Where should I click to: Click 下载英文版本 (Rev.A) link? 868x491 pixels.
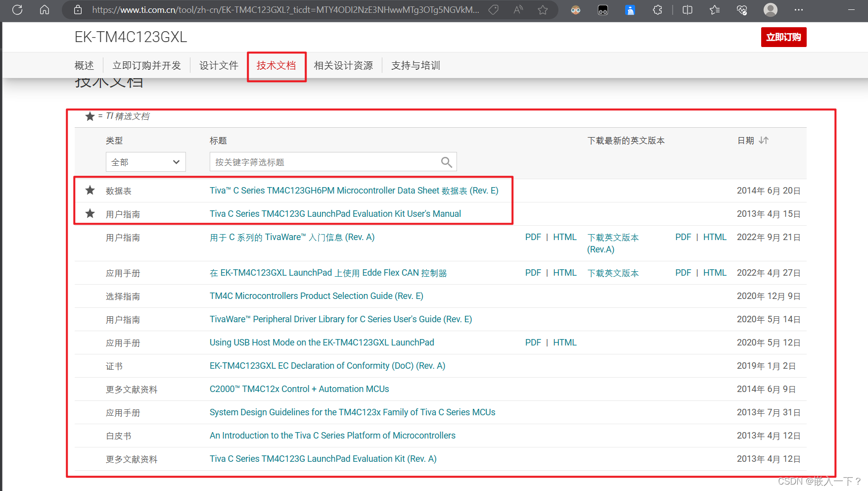coord(613,243)
